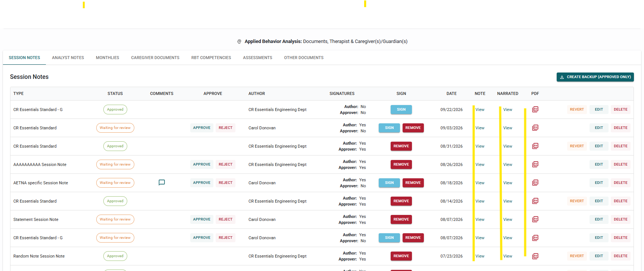
Task: Open PDF icon for 07/23/2026 note
Action: [535, 256]
